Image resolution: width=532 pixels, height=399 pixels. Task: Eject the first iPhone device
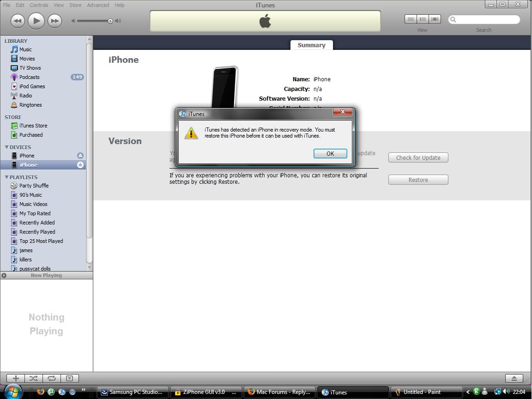(80, 156)
